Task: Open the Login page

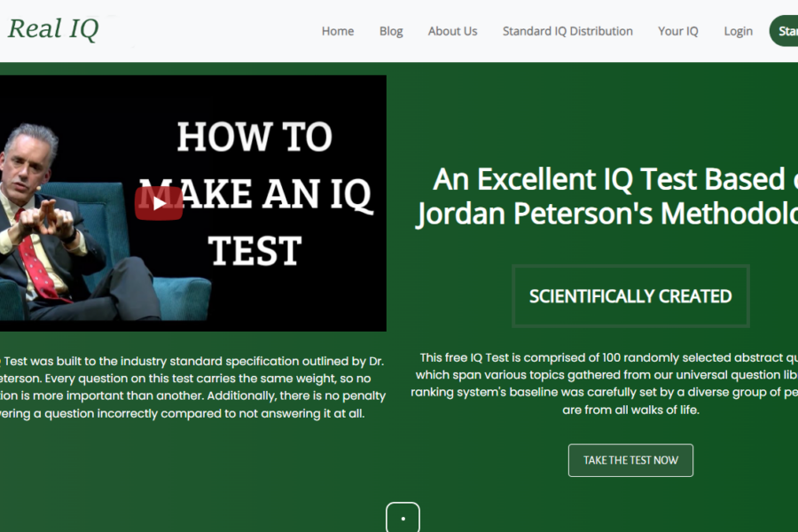Action: tap(738, 31)
